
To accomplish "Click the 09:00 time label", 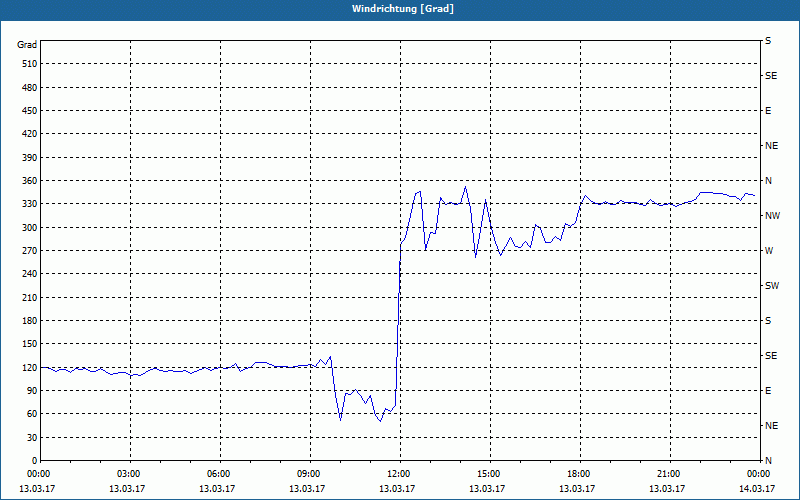I will click(308, 474).
